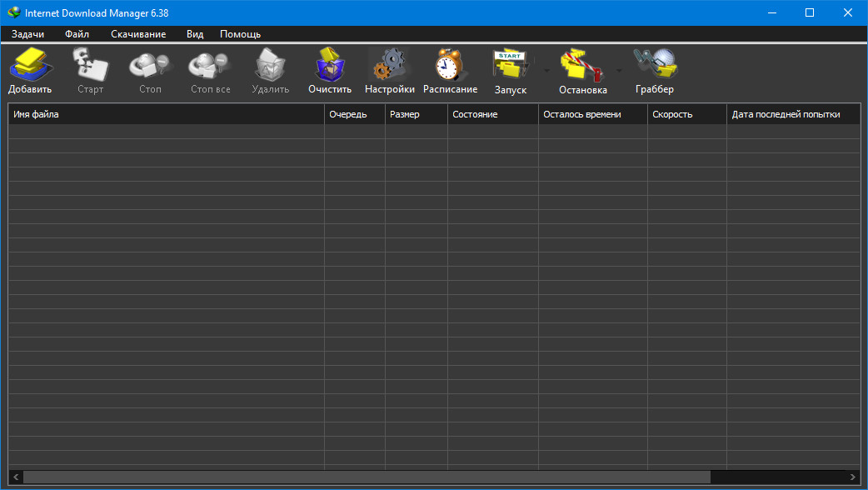868x490 pixels.
Task: Sort by Состояние column header
Action: [x=492, y=114]
